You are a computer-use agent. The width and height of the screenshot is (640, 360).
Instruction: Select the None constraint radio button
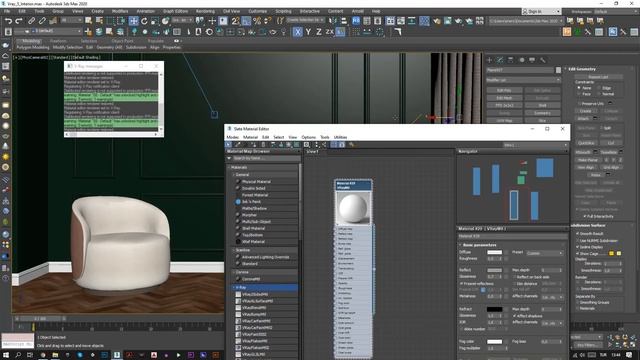point(579,88)
